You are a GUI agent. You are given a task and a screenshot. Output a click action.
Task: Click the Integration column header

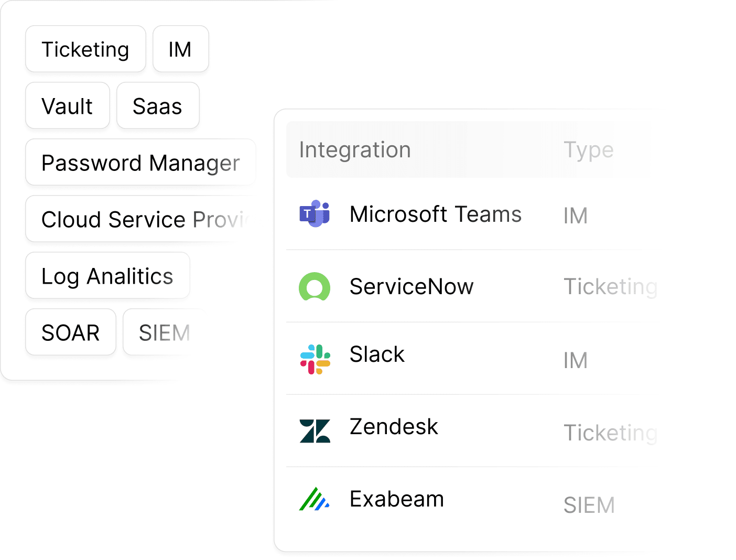click(x=355, y=150)
